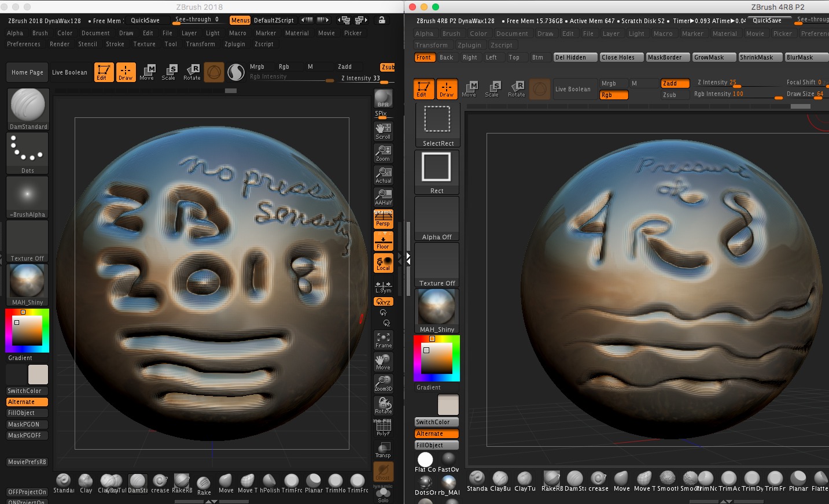The image size is (829, 504).
Task: Select Flat Color material in ZBrush 4R8
Action: 425,462
